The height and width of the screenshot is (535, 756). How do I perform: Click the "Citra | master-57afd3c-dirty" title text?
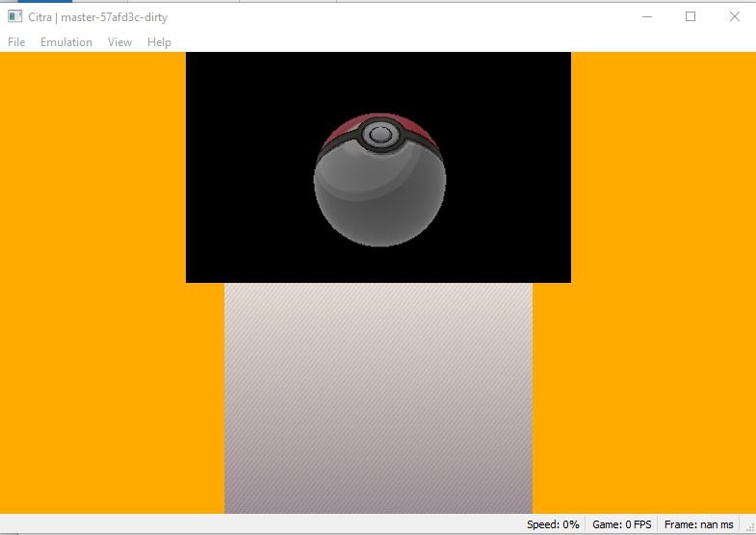[x=98, y=17]
